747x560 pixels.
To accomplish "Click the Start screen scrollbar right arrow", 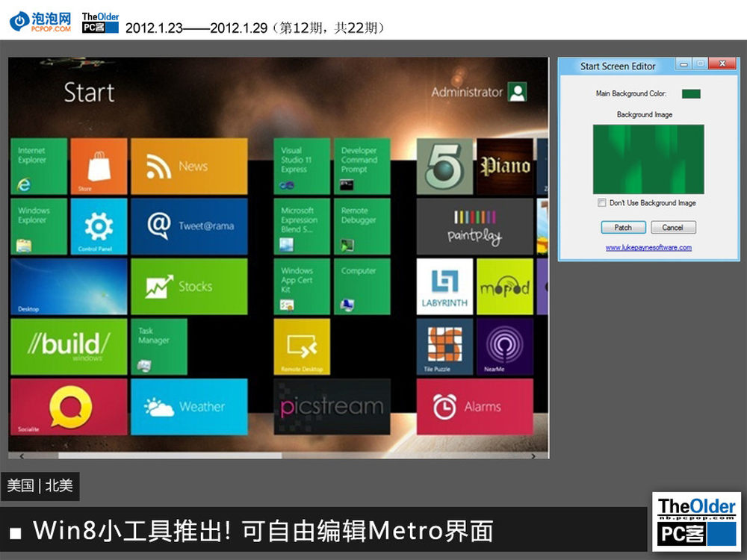I will (x=533, y=456).
